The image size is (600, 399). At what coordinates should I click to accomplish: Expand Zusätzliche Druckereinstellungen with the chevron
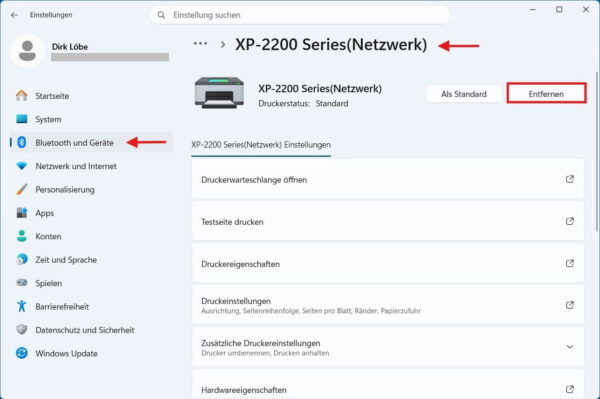point(570,347)
